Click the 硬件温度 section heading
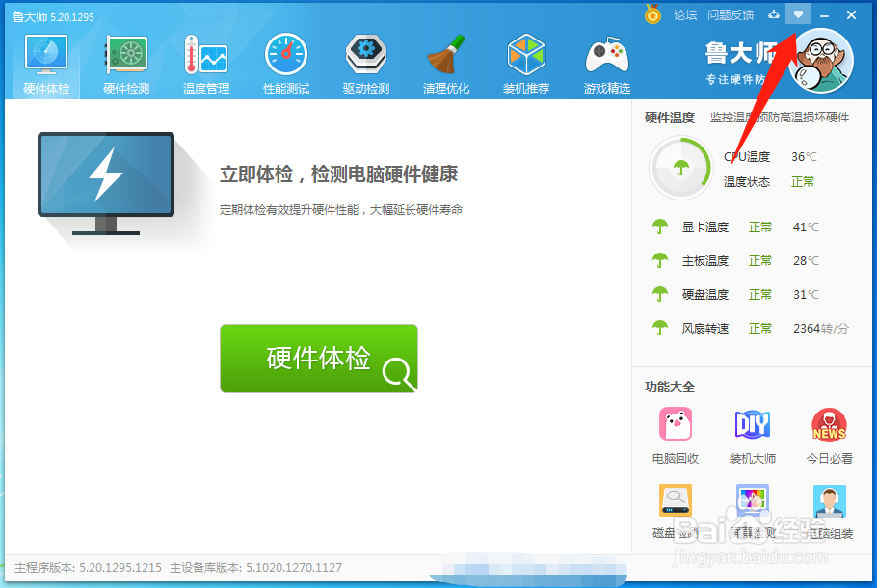The height and width of the screenshot is (588, 877). point(670,118)
